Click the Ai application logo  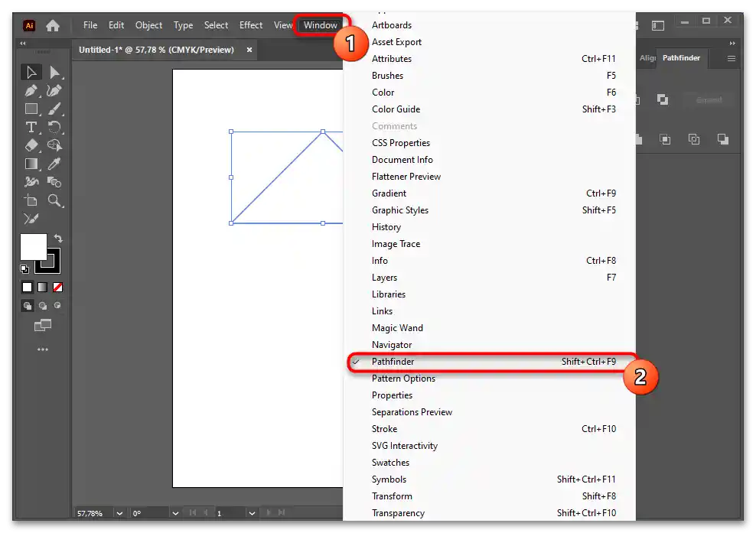(29, 25)
